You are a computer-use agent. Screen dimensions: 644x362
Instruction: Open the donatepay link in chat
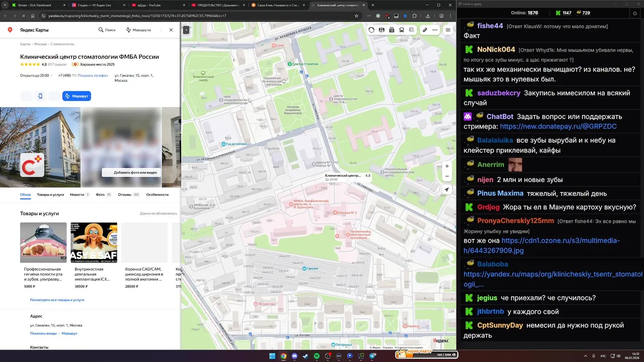pos(558,126)
